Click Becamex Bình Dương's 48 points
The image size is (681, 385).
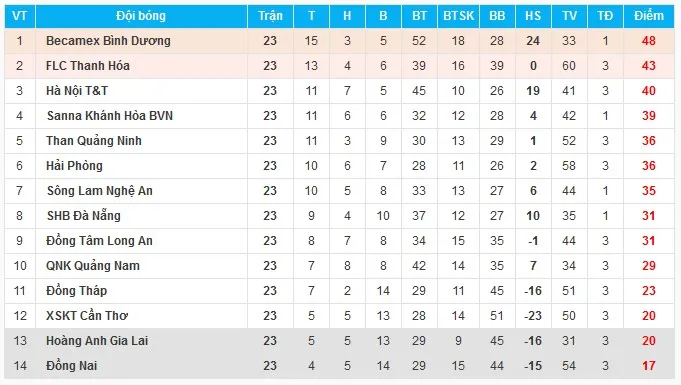click(x=648, y=41)
